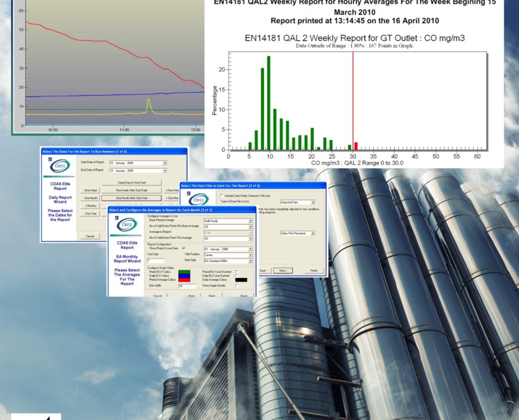
Task: Pick the black Daily Average Colour swatch
Action: pyautogui.click(x=241, y=279)
